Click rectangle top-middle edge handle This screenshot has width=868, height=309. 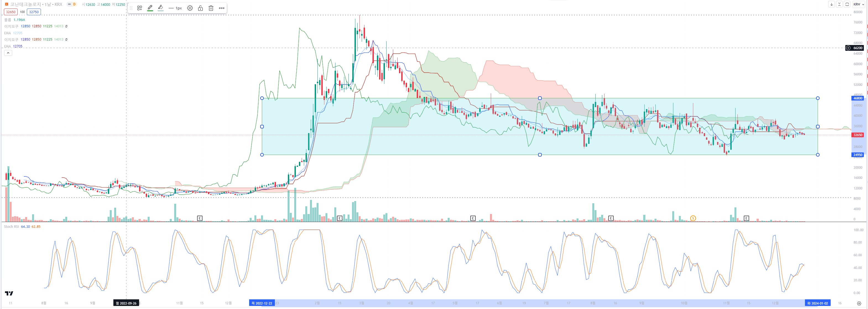point(540,98)
